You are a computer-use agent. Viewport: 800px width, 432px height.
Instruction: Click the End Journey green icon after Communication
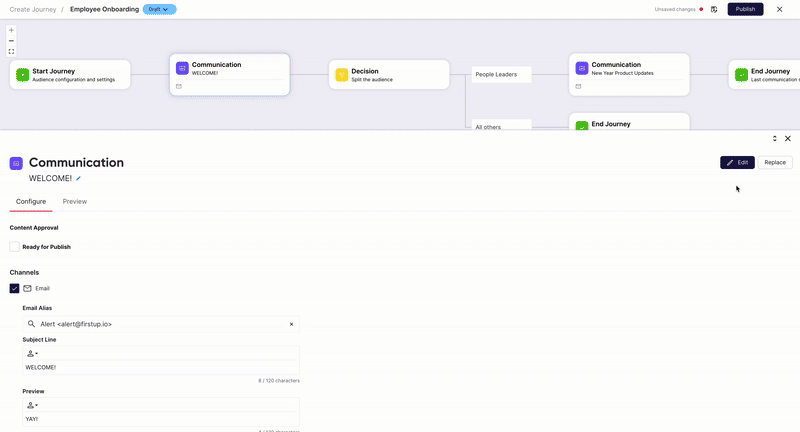[x=741, y=74]
